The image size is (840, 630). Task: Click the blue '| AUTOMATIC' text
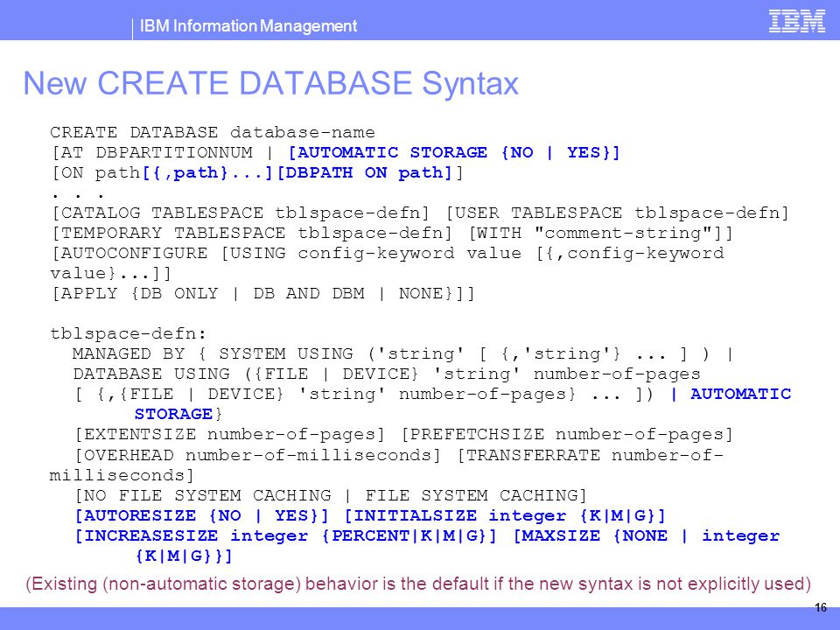point(731,395)
